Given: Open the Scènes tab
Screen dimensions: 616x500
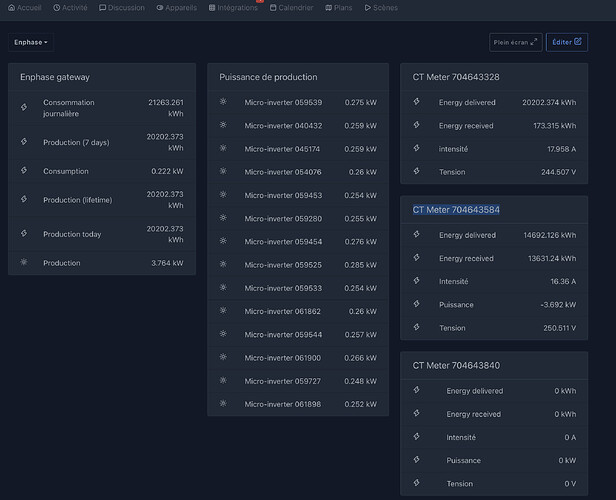Looking at the screenshot, I should [381, 7].
